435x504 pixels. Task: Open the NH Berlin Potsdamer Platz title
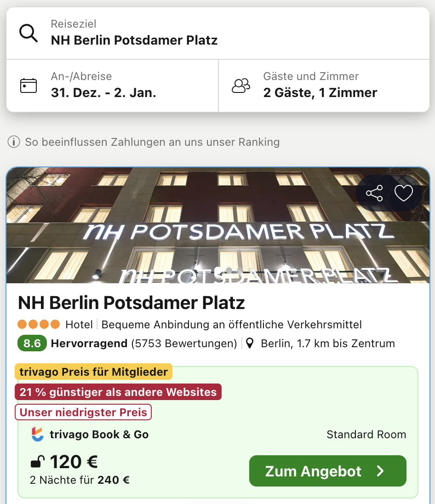coord(131,303)
